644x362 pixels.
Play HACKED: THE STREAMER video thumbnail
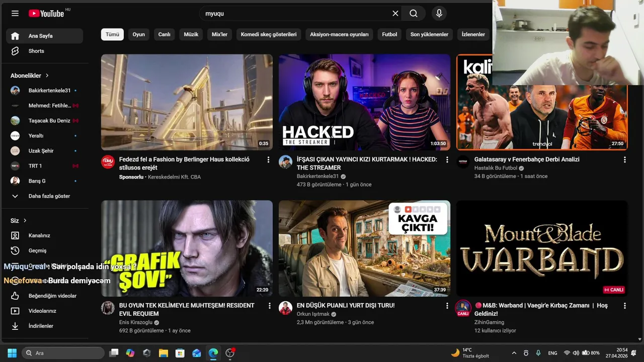point(364,102)
